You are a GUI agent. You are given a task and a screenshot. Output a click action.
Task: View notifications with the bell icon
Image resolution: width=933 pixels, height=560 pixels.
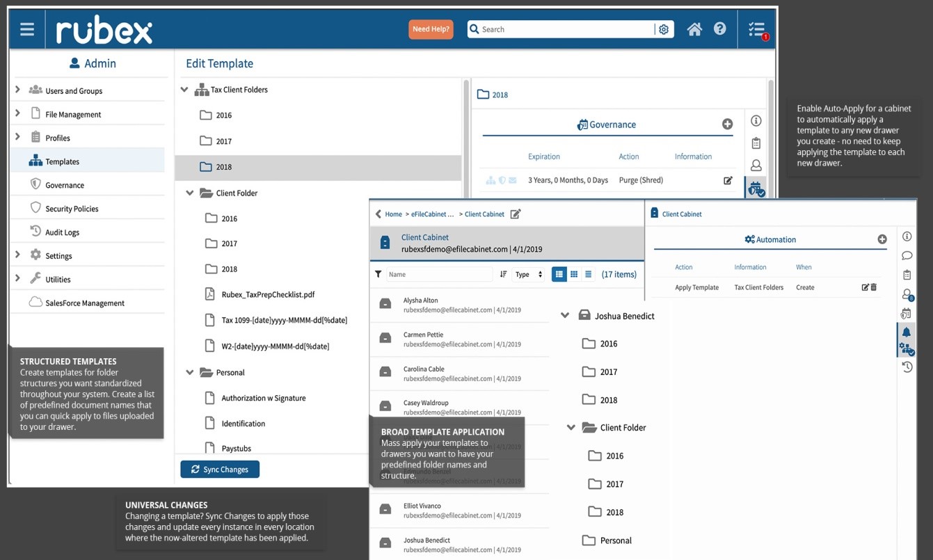(907, 332)
